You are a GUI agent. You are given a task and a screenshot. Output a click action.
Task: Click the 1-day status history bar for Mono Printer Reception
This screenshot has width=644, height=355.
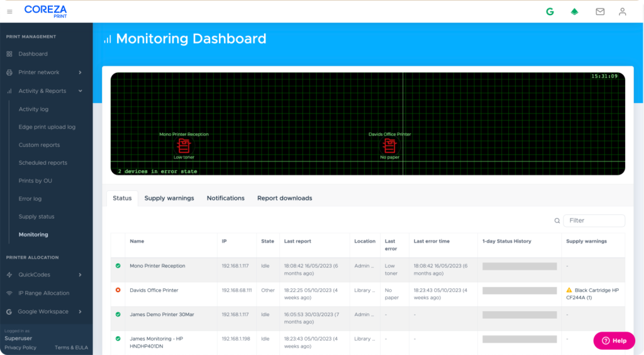[519, 266]
